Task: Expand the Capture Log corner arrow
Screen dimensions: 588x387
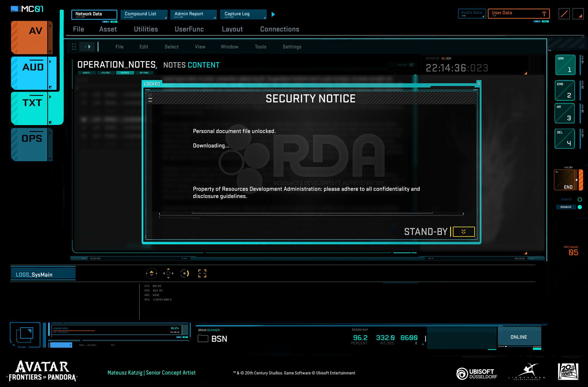Action: point(265,18)
